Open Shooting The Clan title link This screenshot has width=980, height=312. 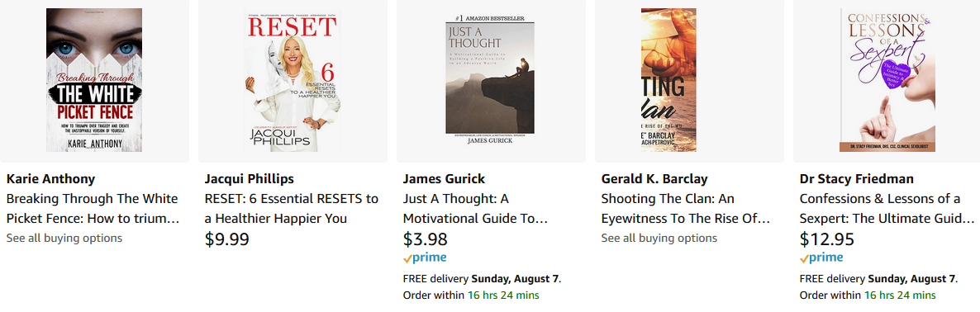pos(686,209)
